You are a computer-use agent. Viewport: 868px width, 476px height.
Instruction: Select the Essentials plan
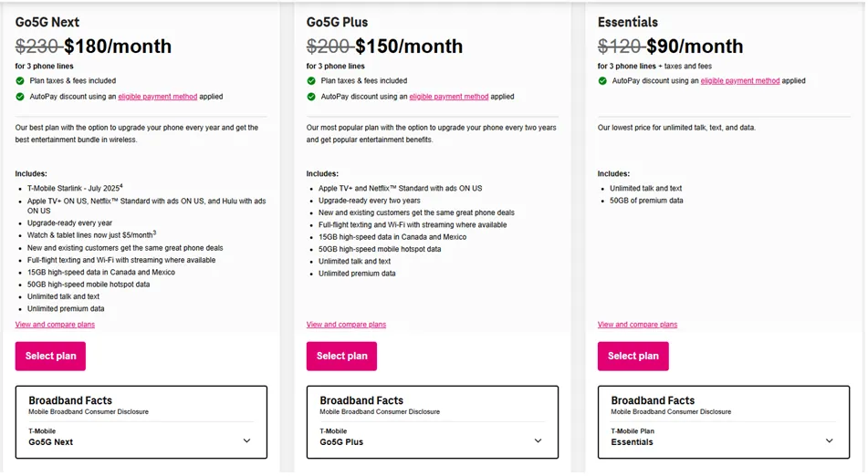tap(633, 357)
